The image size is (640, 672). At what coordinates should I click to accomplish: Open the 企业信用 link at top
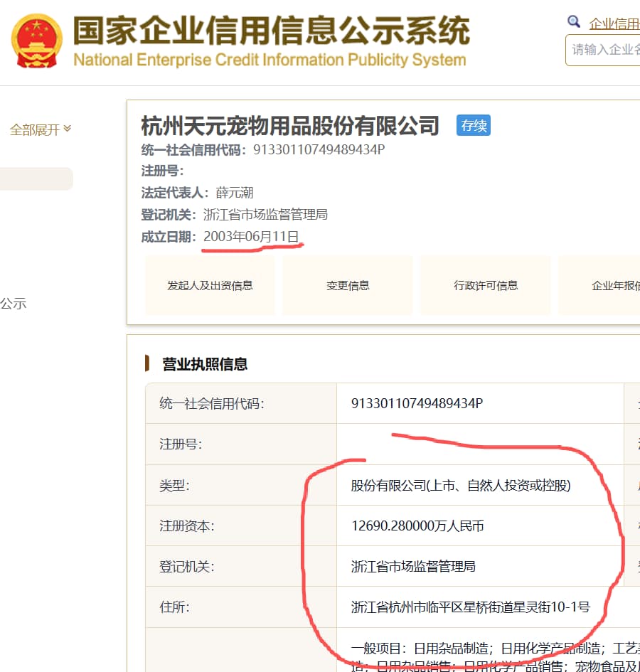pyautogui.click(x=614, y=23)
